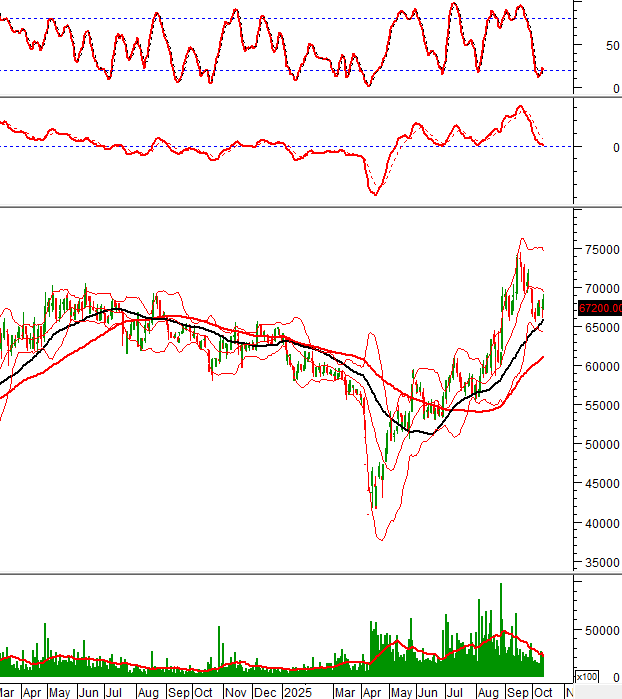This screenshot has width=622, height=699.
Task: Click the 50 level label on top oscillator
Action: pos(585,46)
